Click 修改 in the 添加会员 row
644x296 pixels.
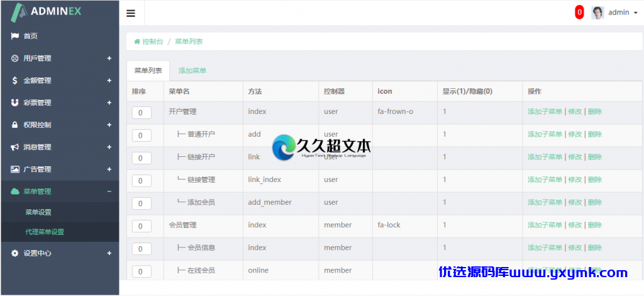(575, 202)
